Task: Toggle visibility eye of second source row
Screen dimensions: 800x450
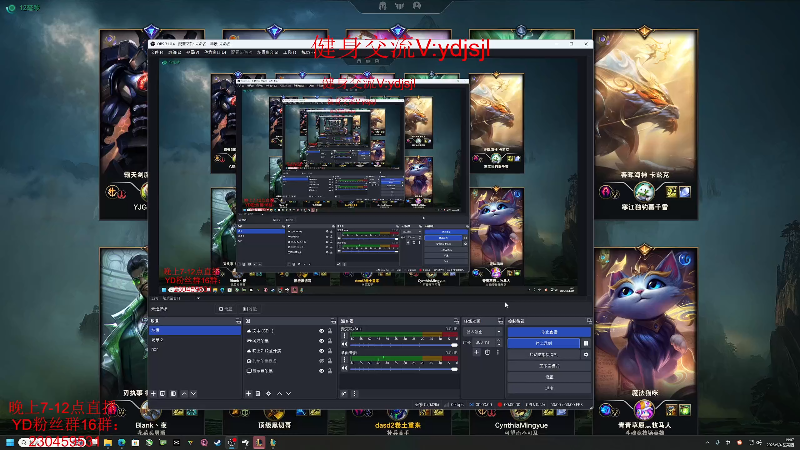Action: [321, 341]
